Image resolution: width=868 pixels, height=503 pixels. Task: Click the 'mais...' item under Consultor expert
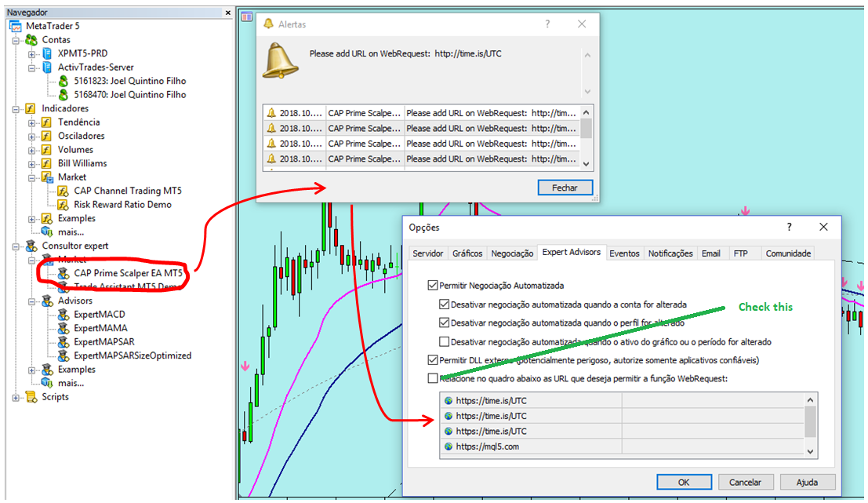click(71, 384)
